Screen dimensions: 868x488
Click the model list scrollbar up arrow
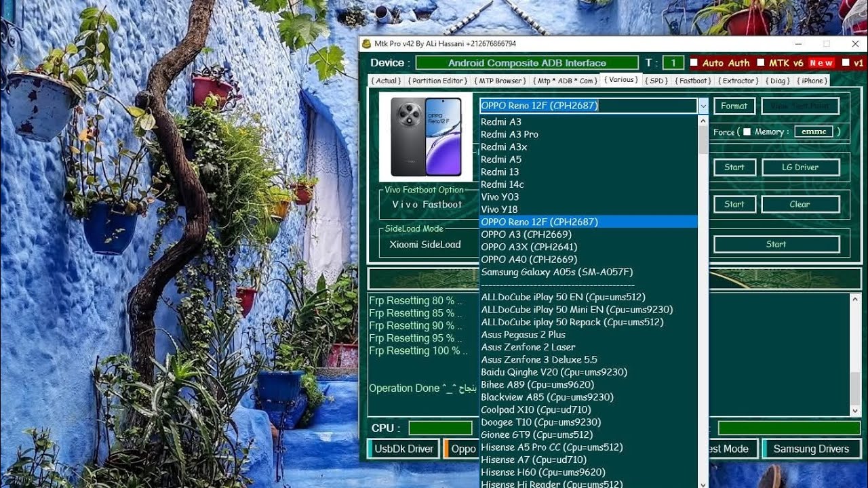pos(703,121)
